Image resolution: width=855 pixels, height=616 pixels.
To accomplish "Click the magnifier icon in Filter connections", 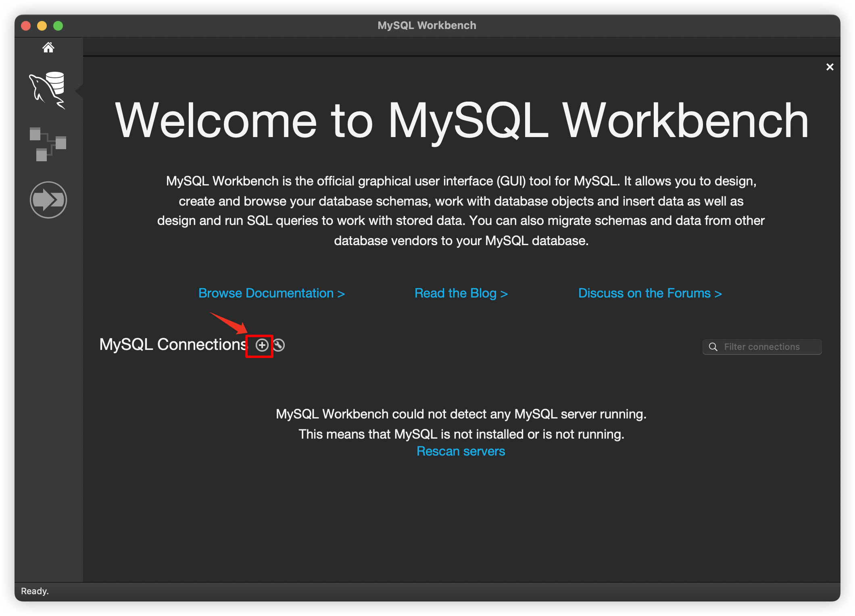I will coord(713,347).
